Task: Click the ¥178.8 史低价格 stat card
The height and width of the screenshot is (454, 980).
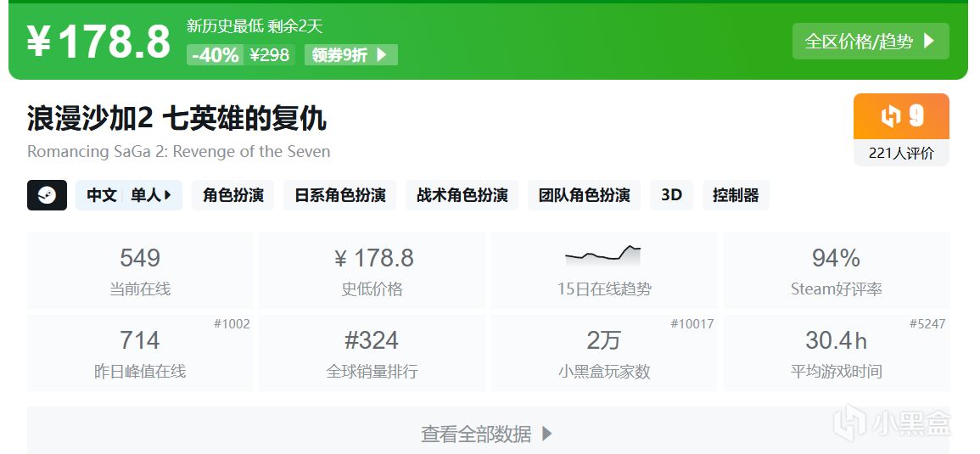Action: point(372,270)
